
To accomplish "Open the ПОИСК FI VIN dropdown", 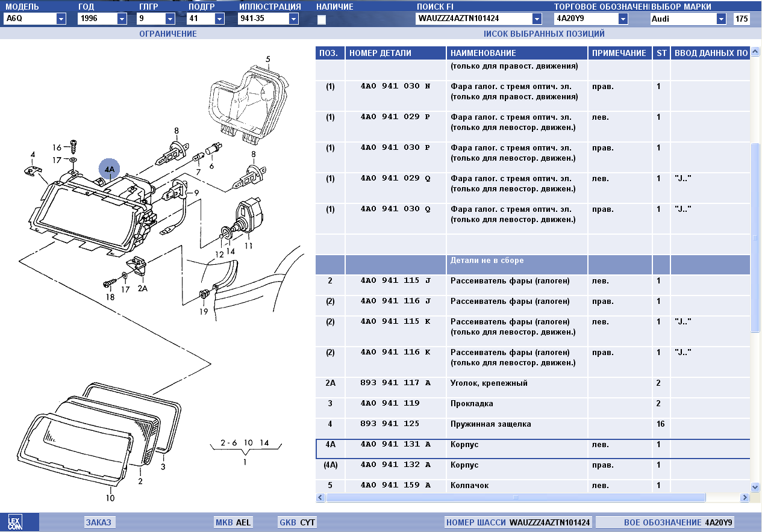I will tap(537, 19).
